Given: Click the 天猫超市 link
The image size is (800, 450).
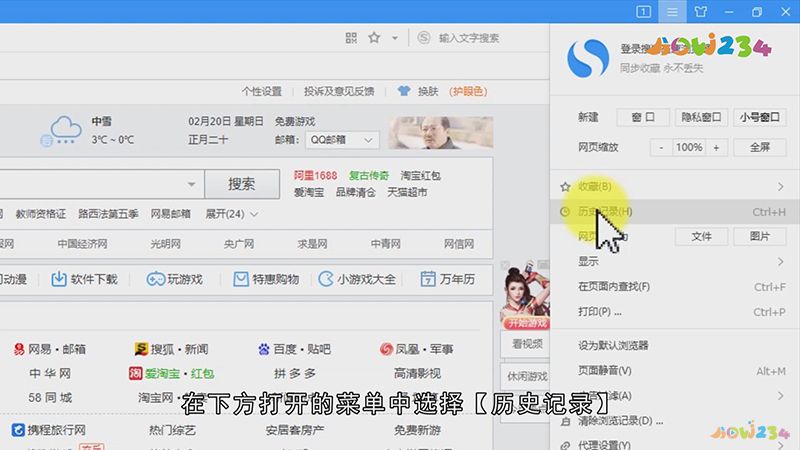Looking at the screenshot, I should coord(407,192).
